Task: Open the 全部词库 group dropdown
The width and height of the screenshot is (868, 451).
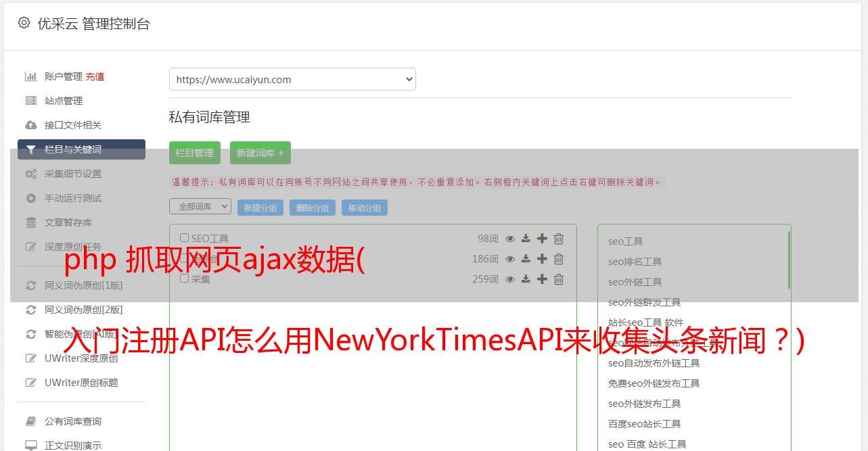Action: pyautogui.click(x=200, y=206)
